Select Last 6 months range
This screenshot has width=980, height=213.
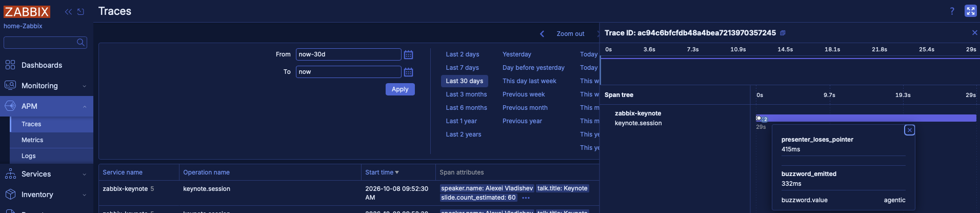466,108
